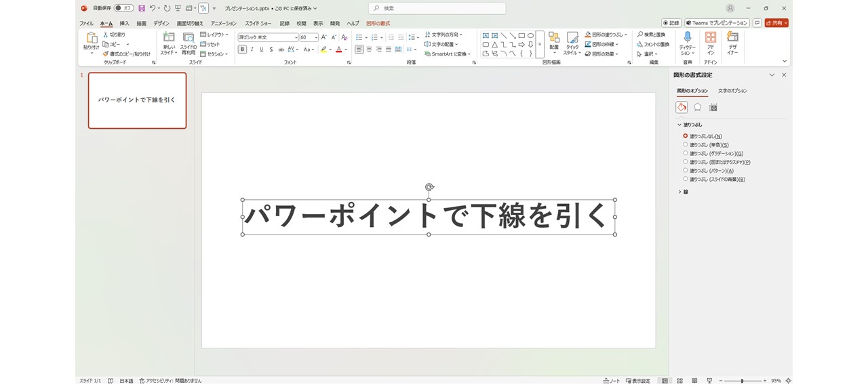Apply Underline to the text
The height and width of the screenshot is (387, 868).
(x=262, y=49)
